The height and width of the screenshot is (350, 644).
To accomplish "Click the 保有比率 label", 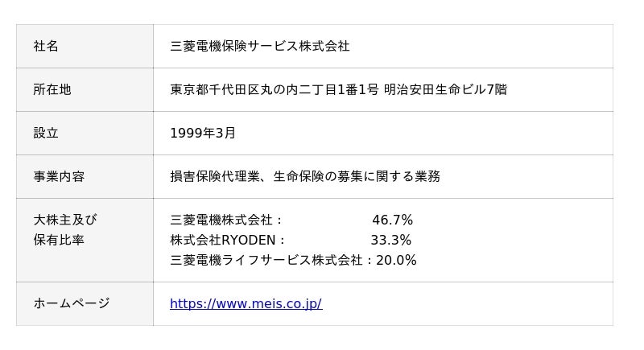I will [x=59, y=240].
